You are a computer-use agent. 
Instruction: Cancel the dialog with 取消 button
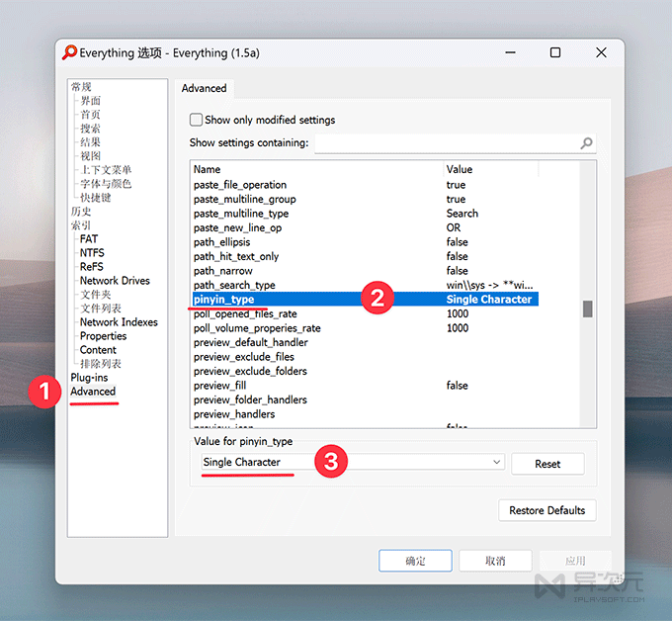click(495, 561)
